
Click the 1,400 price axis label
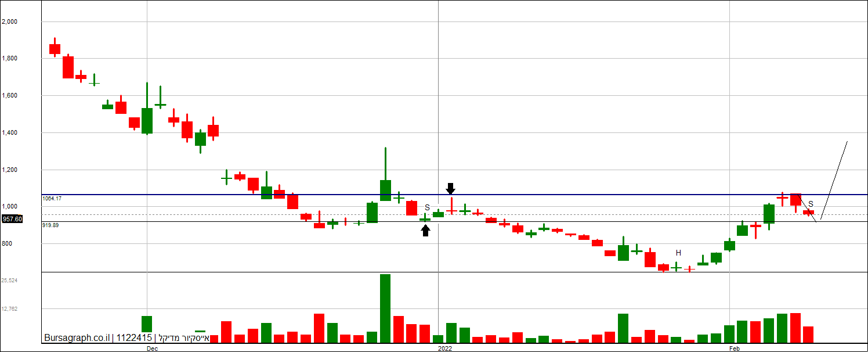click(10, 133)
